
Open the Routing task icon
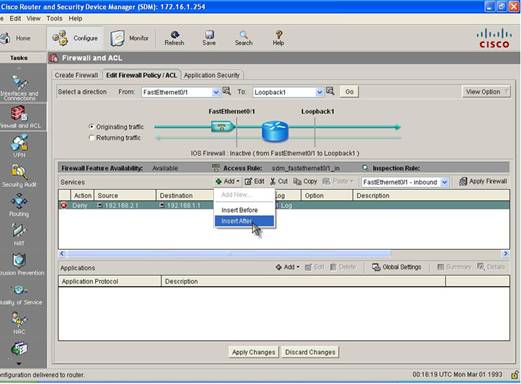[x=19, y=201]
